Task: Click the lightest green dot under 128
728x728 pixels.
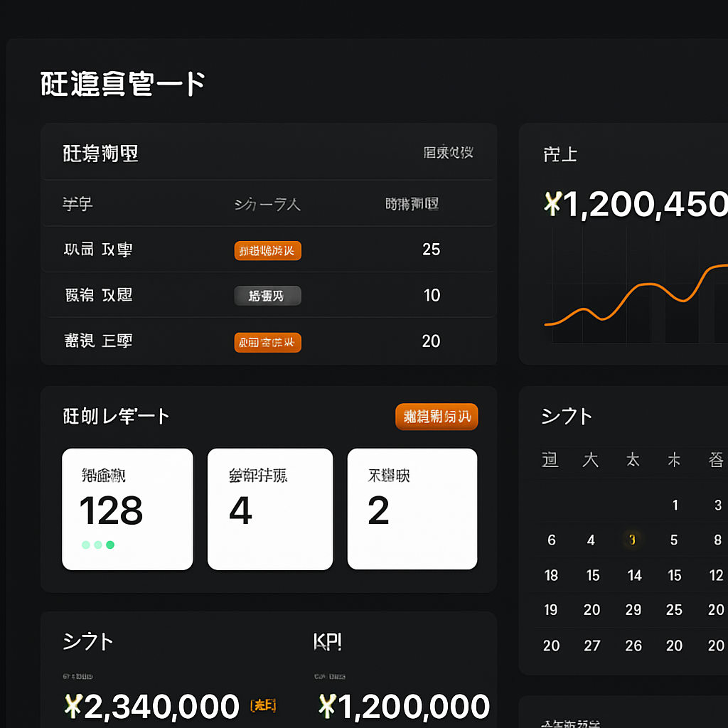Action: pos(86,545)
